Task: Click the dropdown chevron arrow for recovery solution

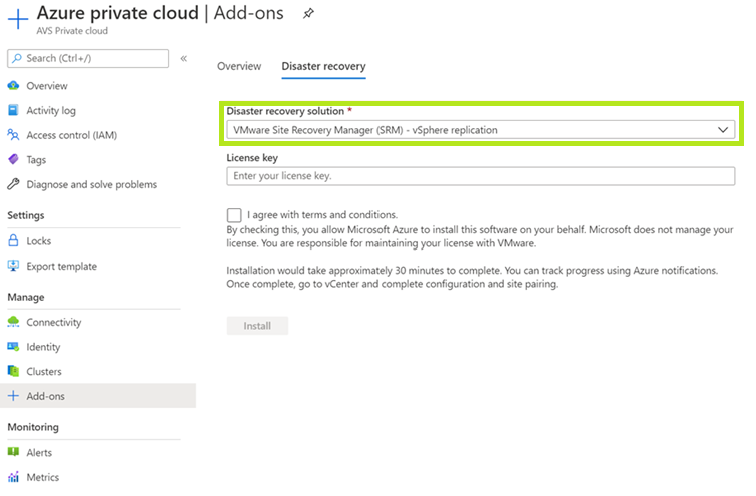Action: pos(723,130)
